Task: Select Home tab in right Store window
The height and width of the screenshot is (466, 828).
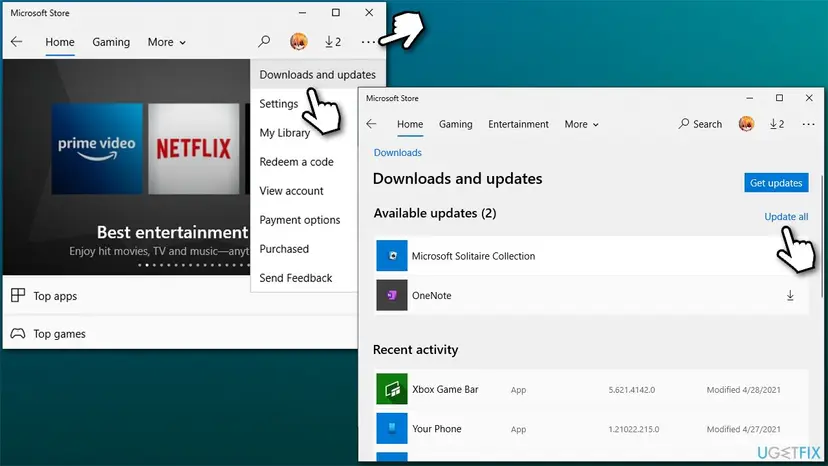Action: [x=410, y=124]
